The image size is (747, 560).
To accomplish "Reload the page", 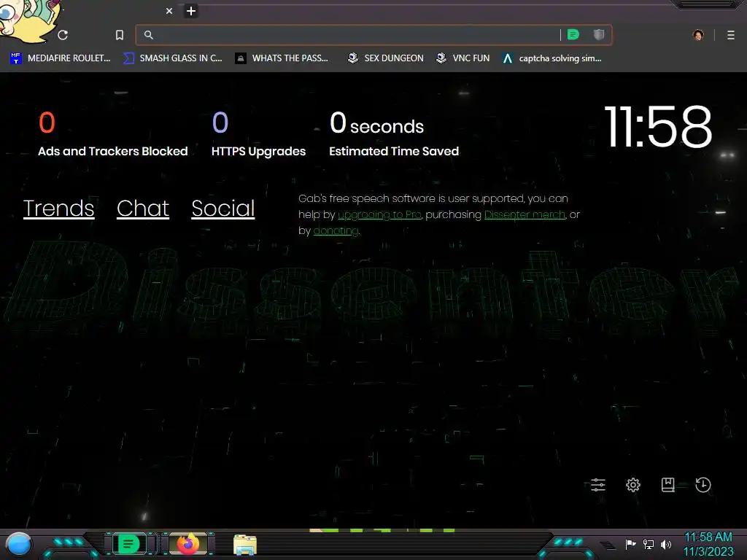I will click(x=63, y=35).
